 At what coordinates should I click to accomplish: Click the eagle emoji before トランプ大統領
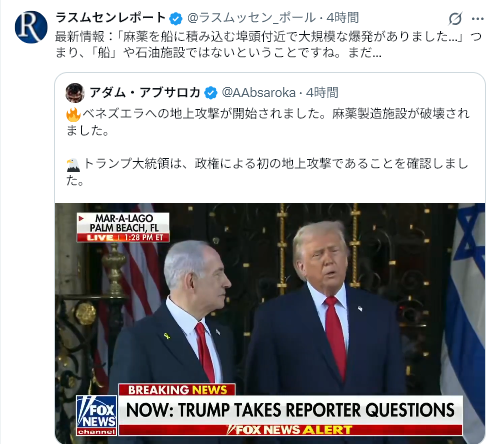pyautogui.click(x=73, y=165)
